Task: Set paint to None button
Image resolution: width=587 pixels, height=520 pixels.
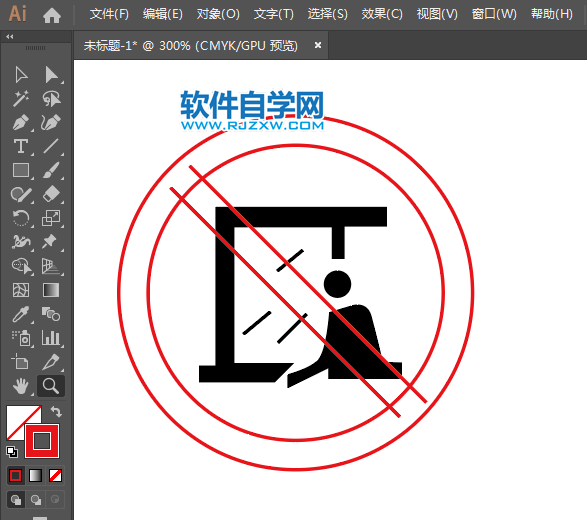Action: [55, 476]
